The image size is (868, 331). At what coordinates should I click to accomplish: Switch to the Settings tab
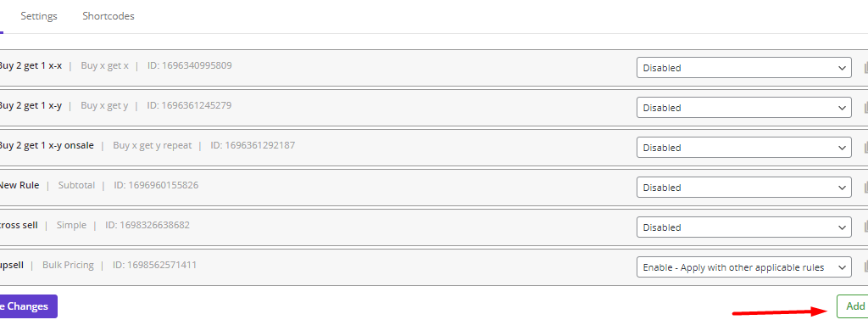(x=39, y=16)
